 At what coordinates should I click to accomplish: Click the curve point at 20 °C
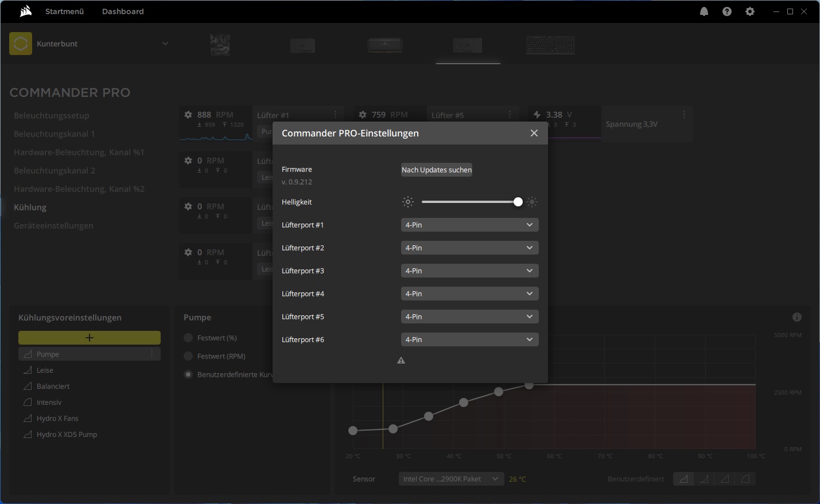pyautogui.click(x=353, y=431)
